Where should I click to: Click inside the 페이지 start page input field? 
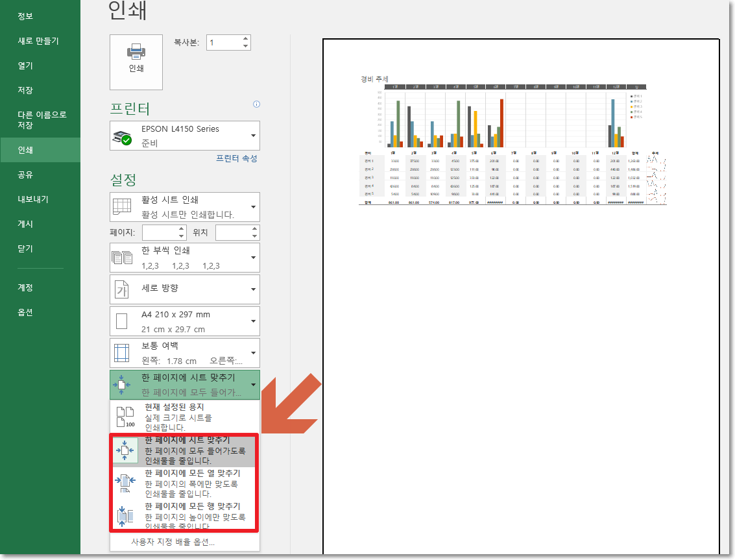[x=160, y=232]
